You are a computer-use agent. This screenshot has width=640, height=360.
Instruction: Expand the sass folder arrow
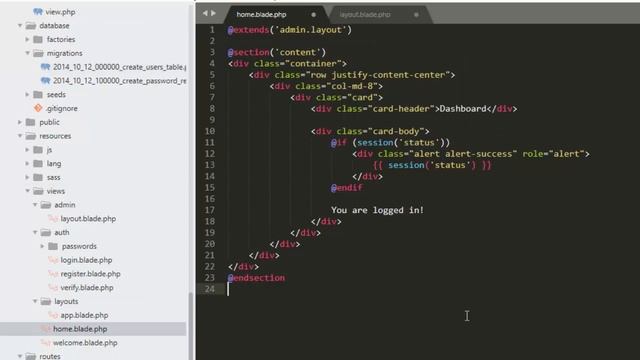(27, 177)
